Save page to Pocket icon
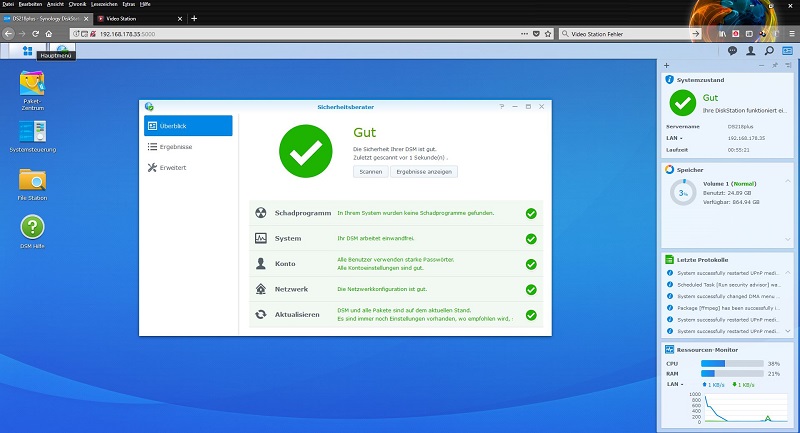 tap(536, 34)
